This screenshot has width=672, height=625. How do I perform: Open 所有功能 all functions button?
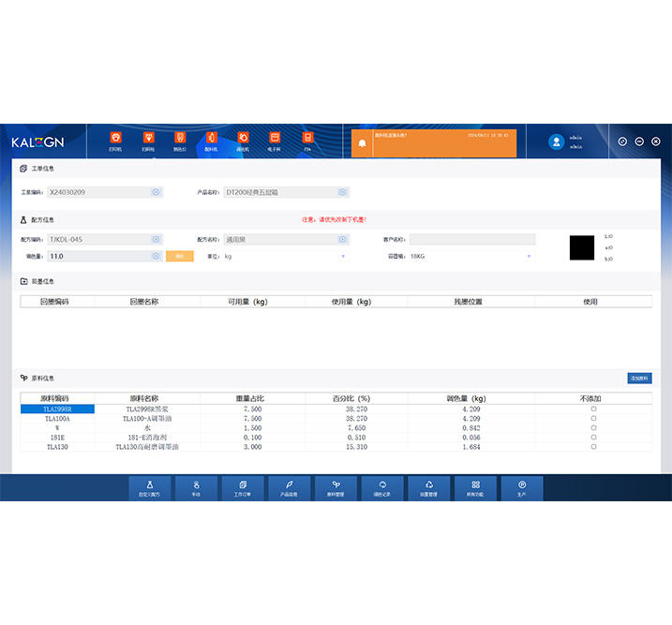[476, 488]
